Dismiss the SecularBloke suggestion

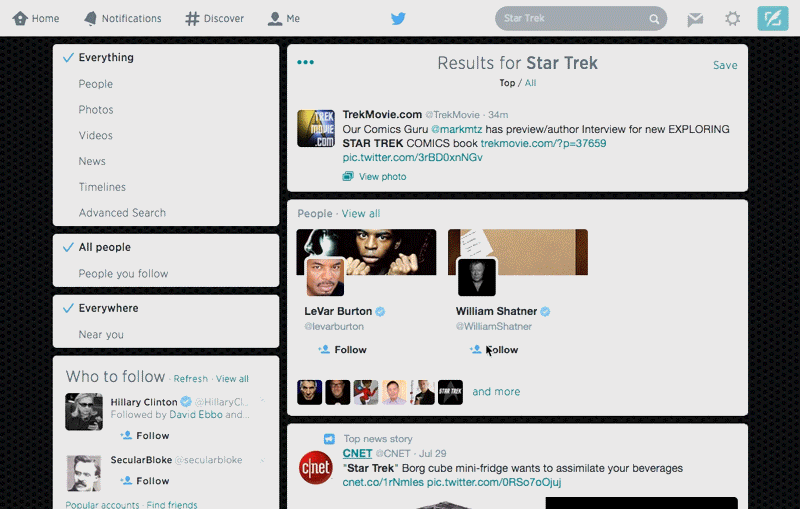[263, 460]
